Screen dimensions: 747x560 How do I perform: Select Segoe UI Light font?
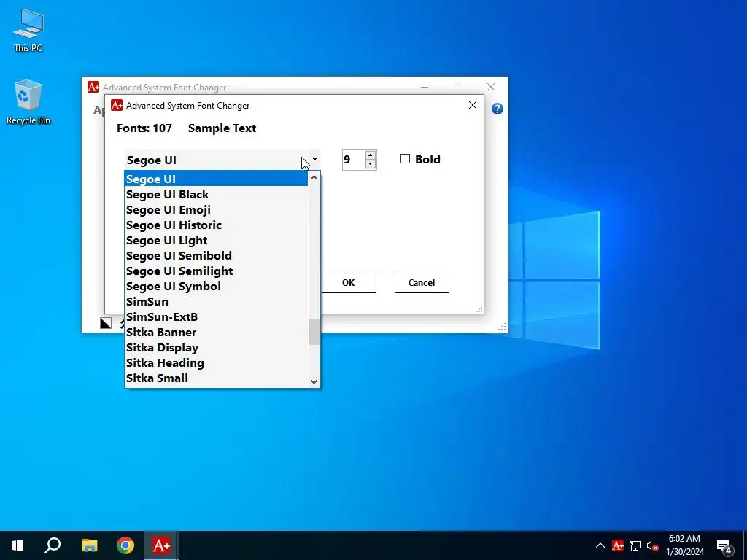pos(216,240)
